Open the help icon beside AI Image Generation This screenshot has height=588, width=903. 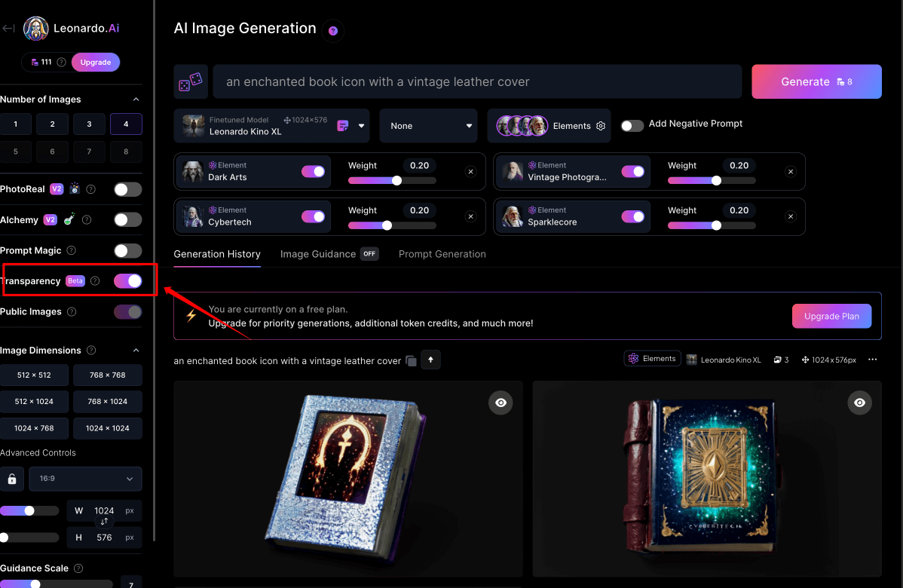(333, 31)
